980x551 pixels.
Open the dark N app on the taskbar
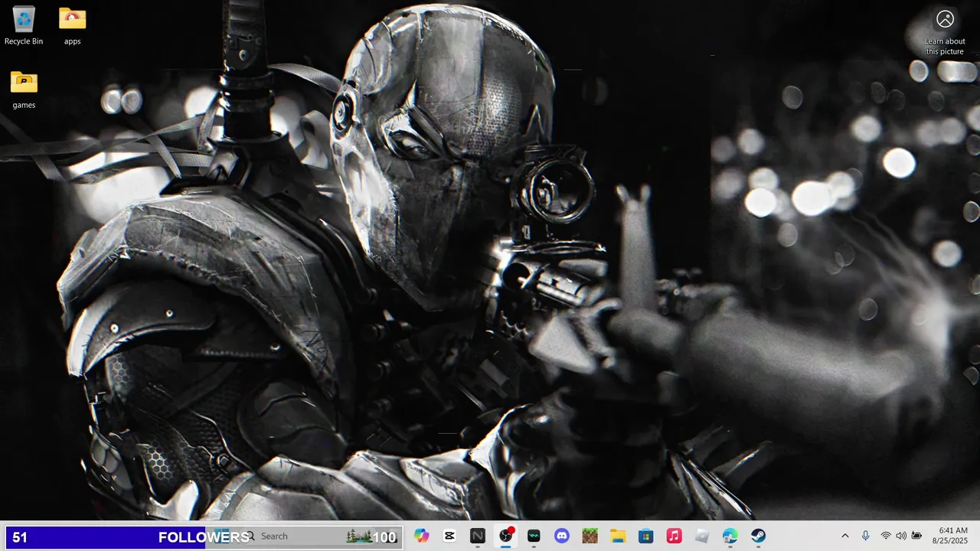point(478,536)
